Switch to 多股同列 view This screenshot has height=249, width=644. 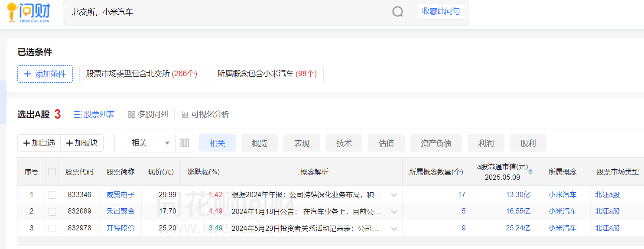point(148,114)
